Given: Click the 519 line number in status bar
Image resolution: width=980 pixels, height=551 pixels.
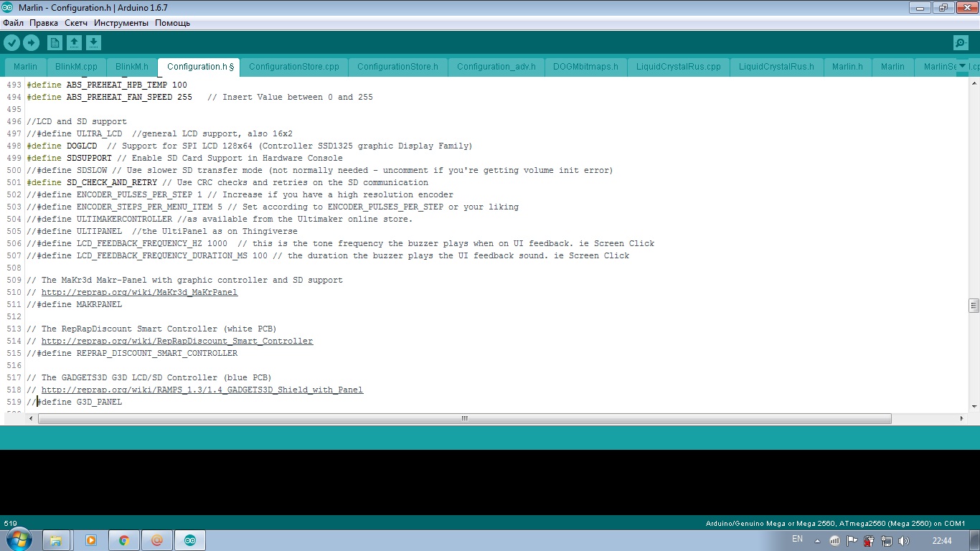Looking at the screenshot, I should pyautogui.click(x=10, y=523).
